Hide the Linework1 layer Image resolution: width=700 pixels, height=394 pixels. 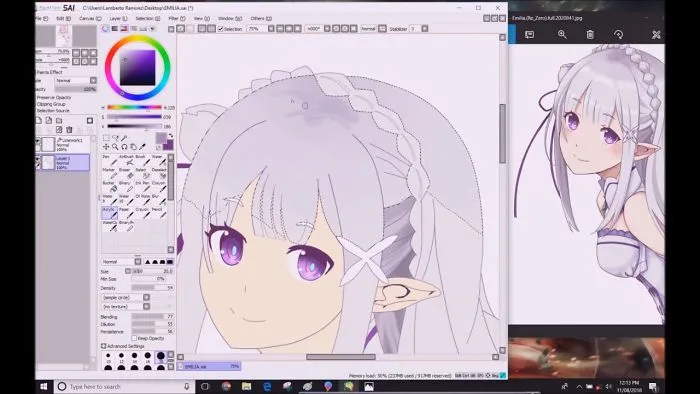point(38,141)
